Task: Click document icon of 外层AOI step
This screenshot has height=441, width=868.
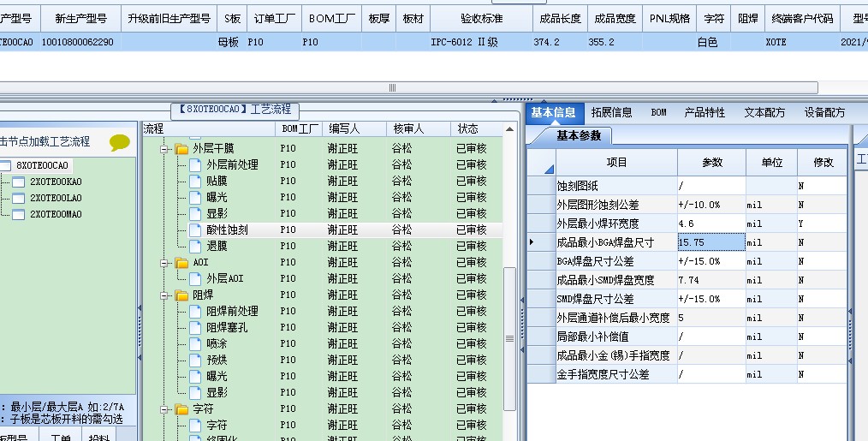Action: point(195,278)
